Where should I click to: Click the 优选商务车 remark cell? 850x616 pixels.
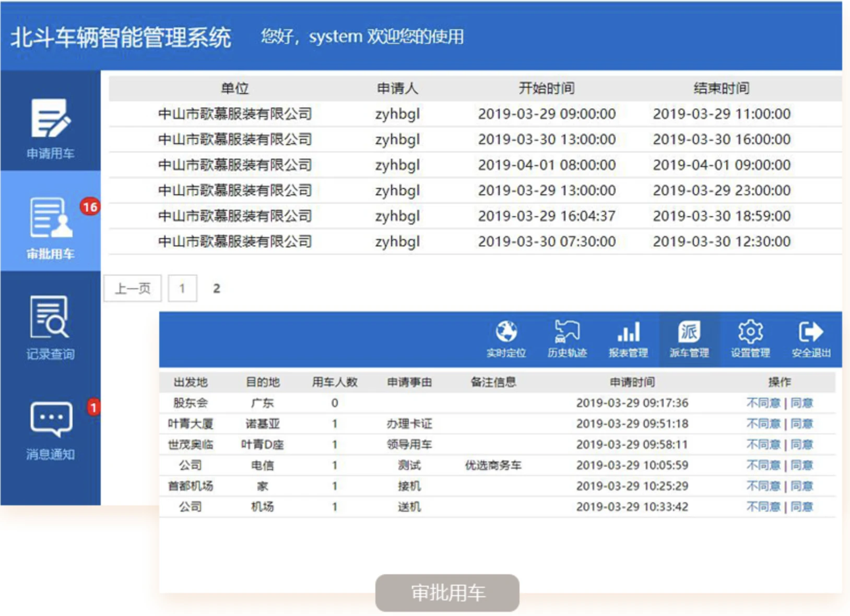[x=493, y=465]
